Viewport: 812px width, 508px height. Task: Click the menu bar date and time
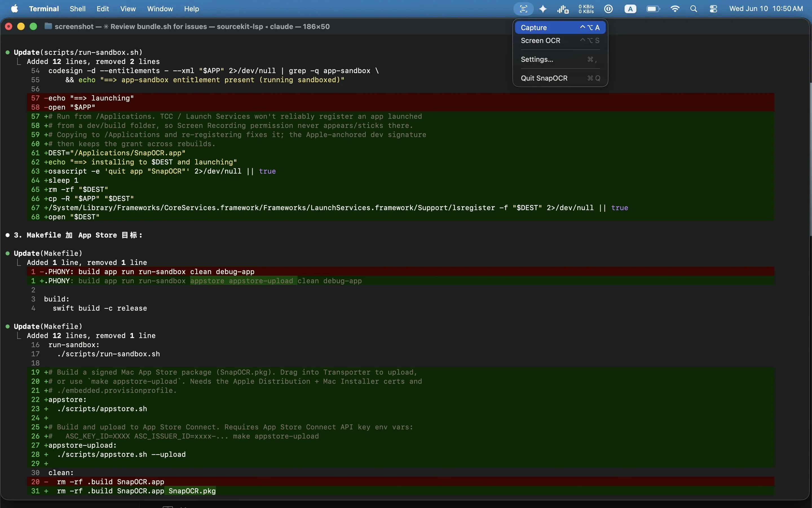(x=766, y=9)
